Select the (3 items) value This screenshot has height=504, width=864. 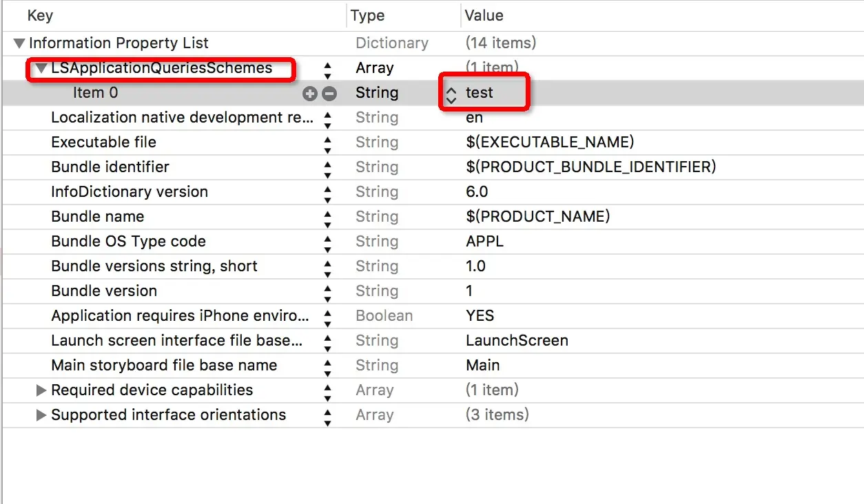tap(497, 415)
